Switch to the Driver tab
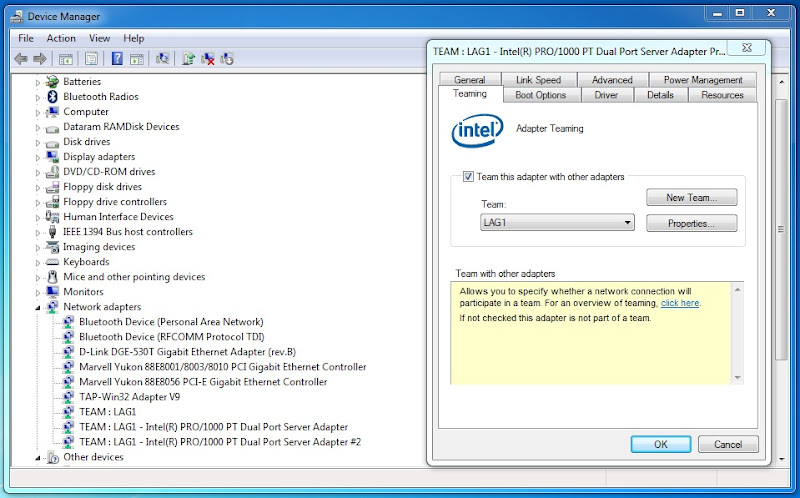This screenshot has height=498, width=800. click(x=606, y=95)
